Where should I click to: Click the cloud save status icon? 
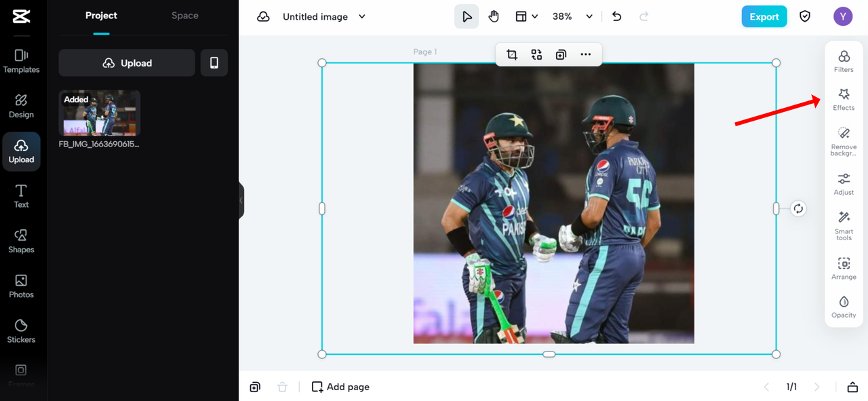263,17
